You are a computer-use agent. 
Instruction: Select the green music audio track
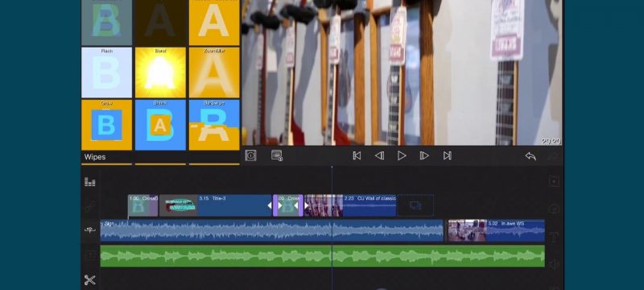(323, 256)
